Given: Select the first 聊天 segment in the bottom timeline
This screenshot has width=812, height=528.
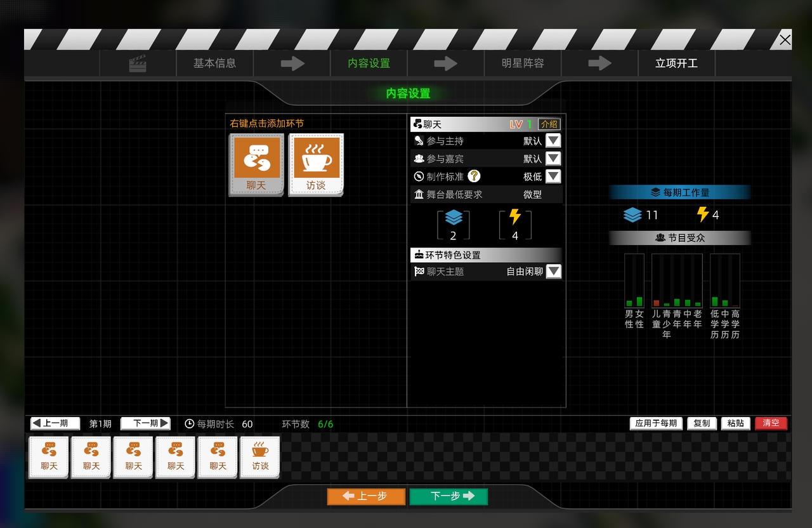Looking at the screenshot, I should coord(49,456).
